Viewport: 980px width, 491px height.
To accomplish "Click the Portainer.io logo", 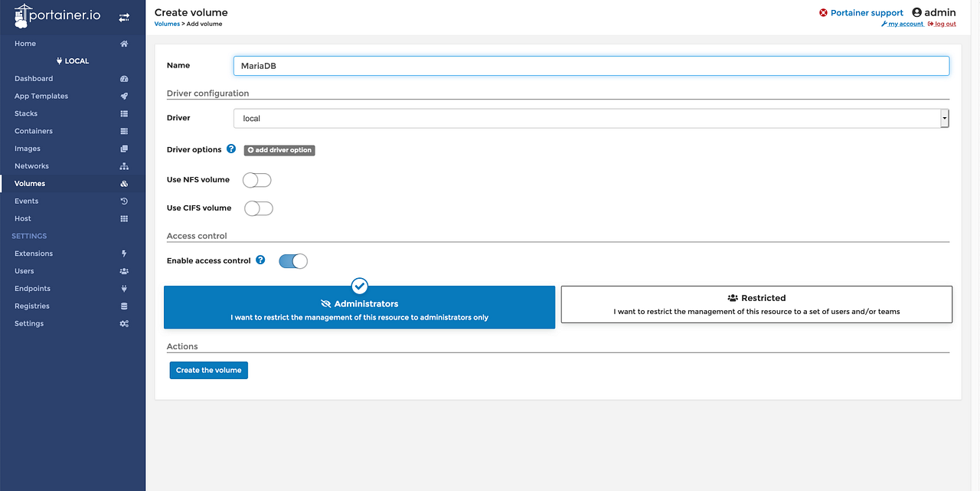I will tap(57, 15).
